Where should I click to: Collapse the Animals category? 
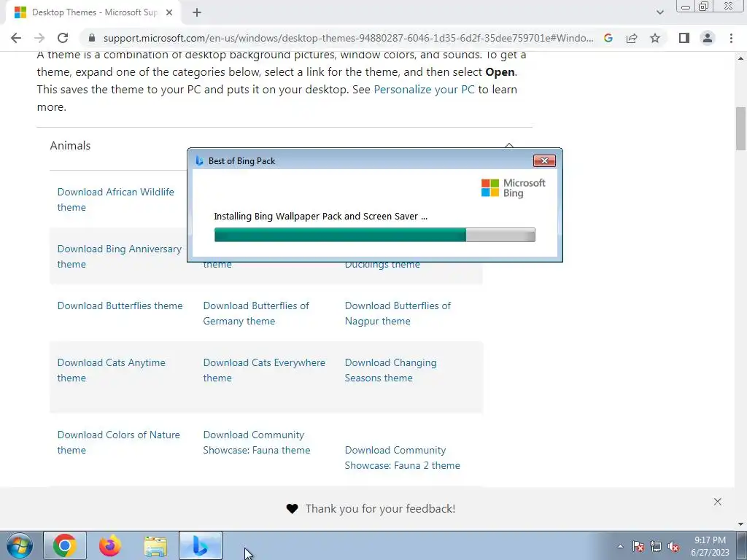click(x=508, y=145)
